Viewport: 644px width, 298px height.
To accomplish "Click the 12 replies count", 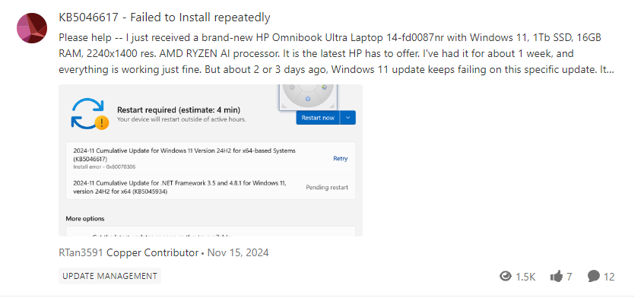I will coord(610,277).
